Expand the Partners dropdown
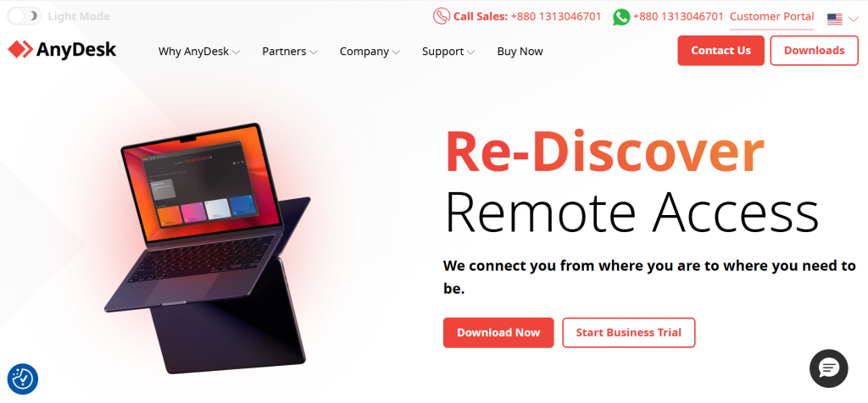Image resolution: width=868 pixels, height=403 pixels. (290, 52)
